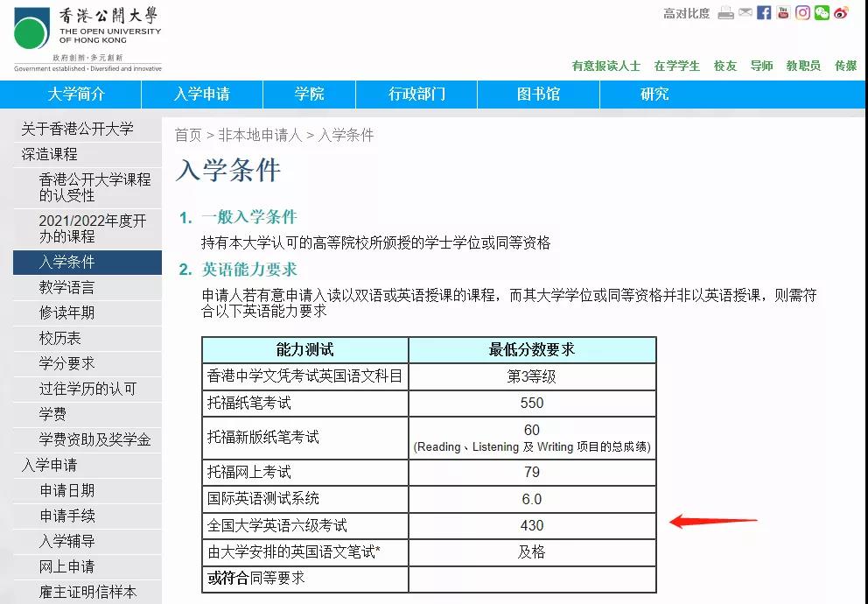Click the Open University of Hong Kong logo
Viewport: 868px width, 604px height.
(x=87, y=39)
